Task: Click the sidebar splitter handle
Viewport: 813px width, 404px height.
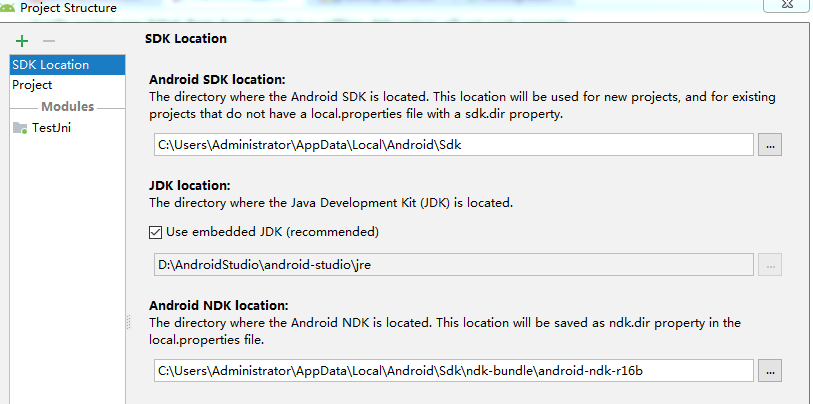Action: pyautogui.click(x=128, y=322)
